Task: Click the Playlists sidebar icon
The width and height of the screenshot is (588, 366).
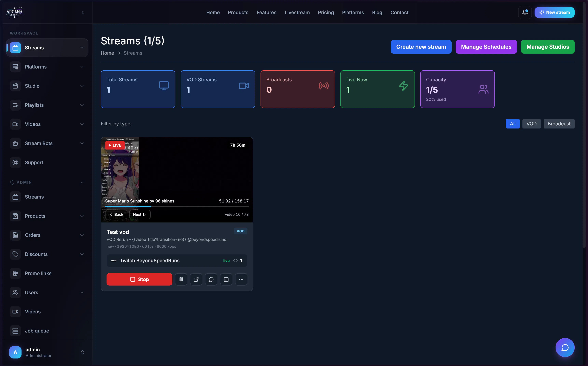Action: click(15, 105)
